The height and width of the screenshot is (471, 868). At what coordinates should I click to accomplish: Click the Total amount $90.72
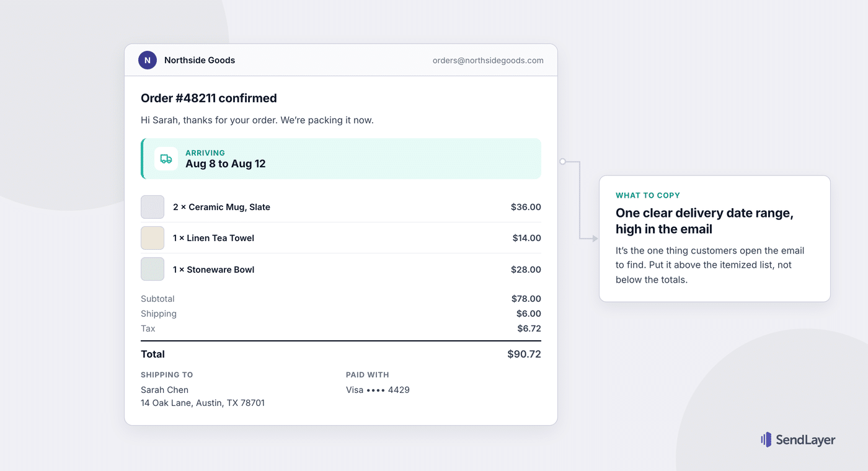[x=524, y=354]
